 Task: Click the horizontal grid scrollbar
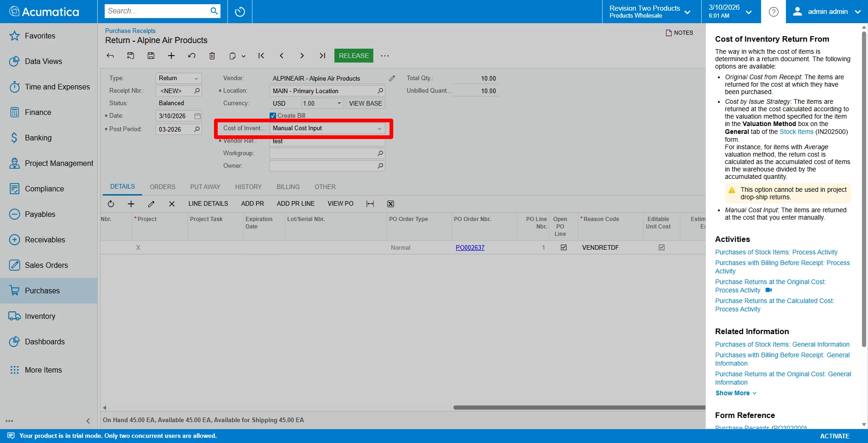pyautogui.click(x=579, y=408)
